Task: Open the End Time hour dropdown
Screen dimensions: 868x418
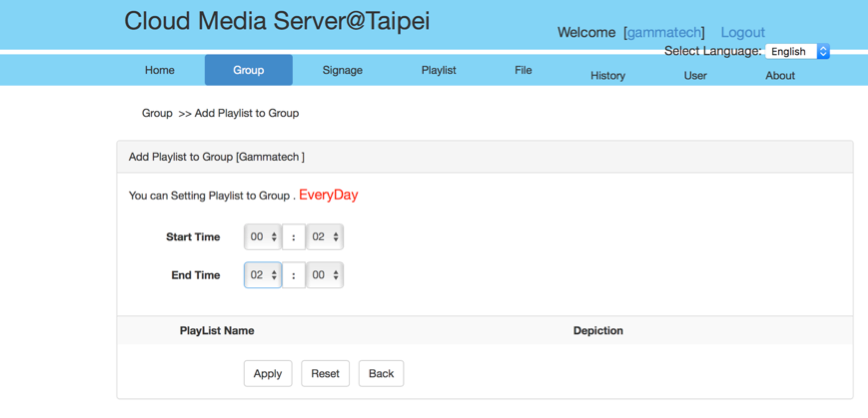Action: click(263, 275)
